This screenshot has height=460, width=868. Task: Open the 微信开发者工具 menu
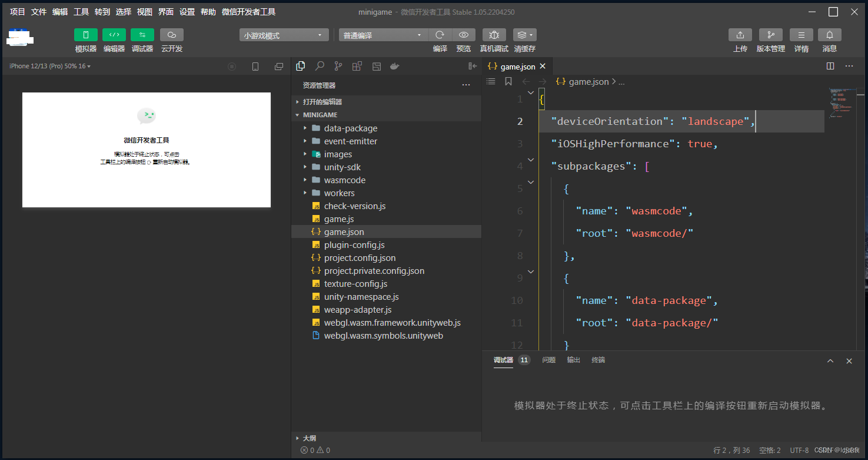point(248,12)
